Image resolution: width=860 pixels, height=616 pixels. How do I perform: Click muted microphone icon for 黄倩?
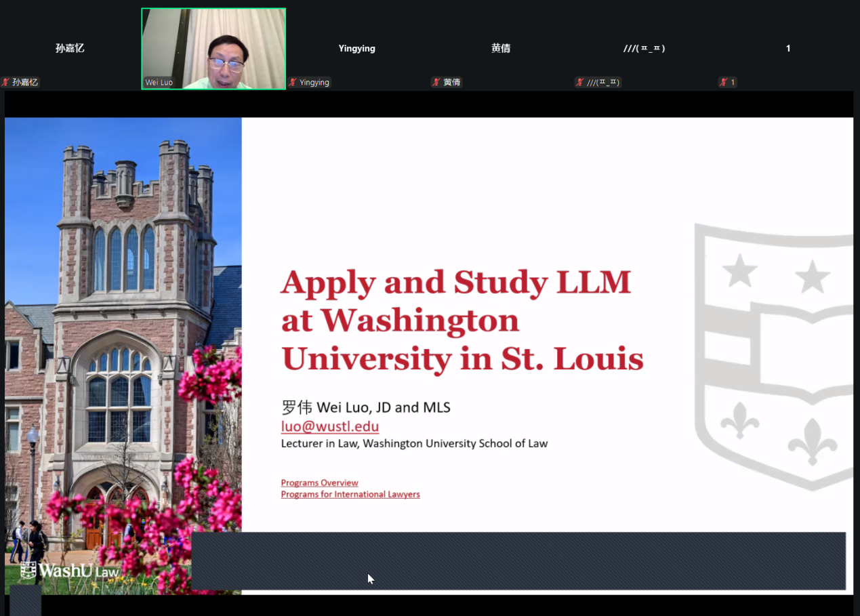click(x=436, y=82)
